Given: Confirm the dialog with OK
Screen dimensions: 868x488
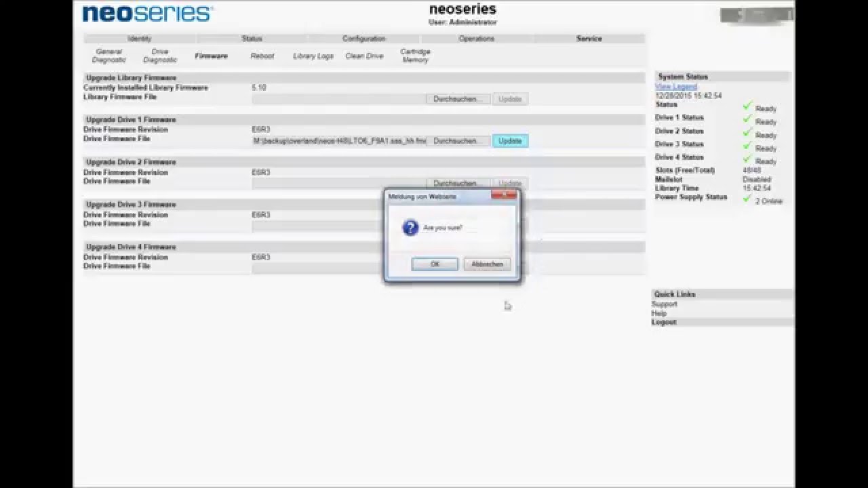Looking at the screenshot, I should coord(435,264).
